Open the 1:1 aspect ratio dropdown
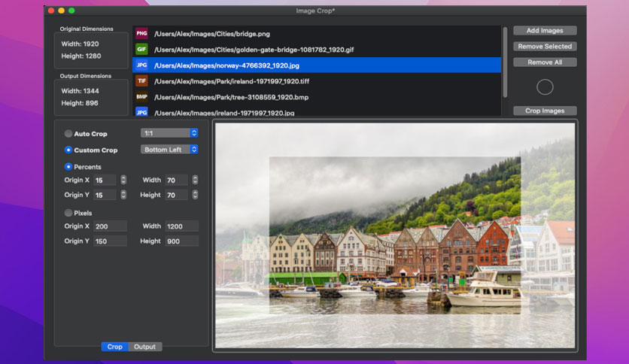The height and width of the screenshot is (364, 629). click(169, 133)
